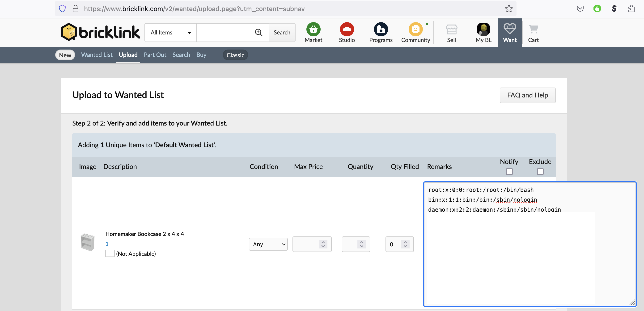Open the Buy tab
644x311 pixels.
click(201, 55)
